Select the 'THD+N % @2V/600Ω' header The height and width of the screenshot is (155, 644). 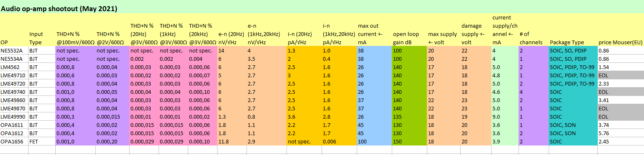112,29
